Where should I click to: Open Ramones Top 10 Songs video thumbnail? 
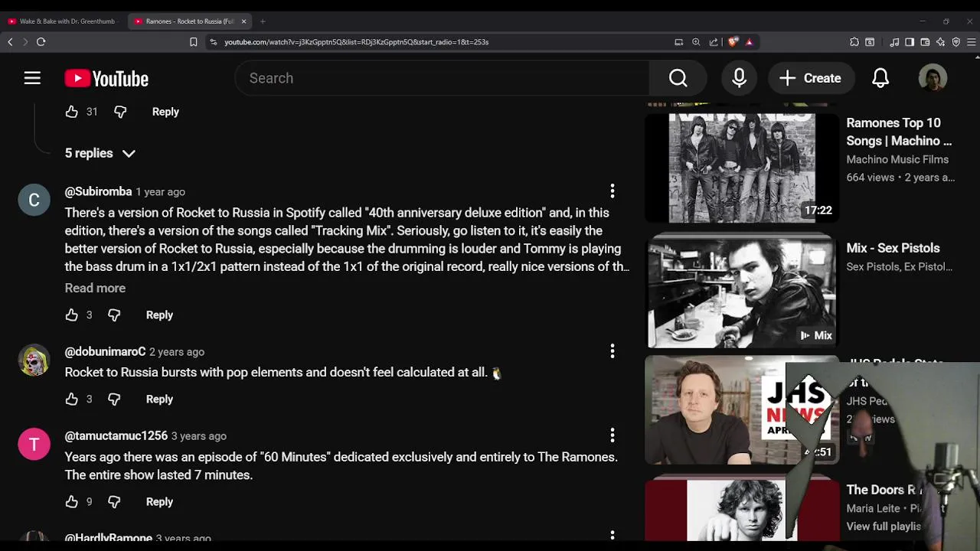(742, 167)
